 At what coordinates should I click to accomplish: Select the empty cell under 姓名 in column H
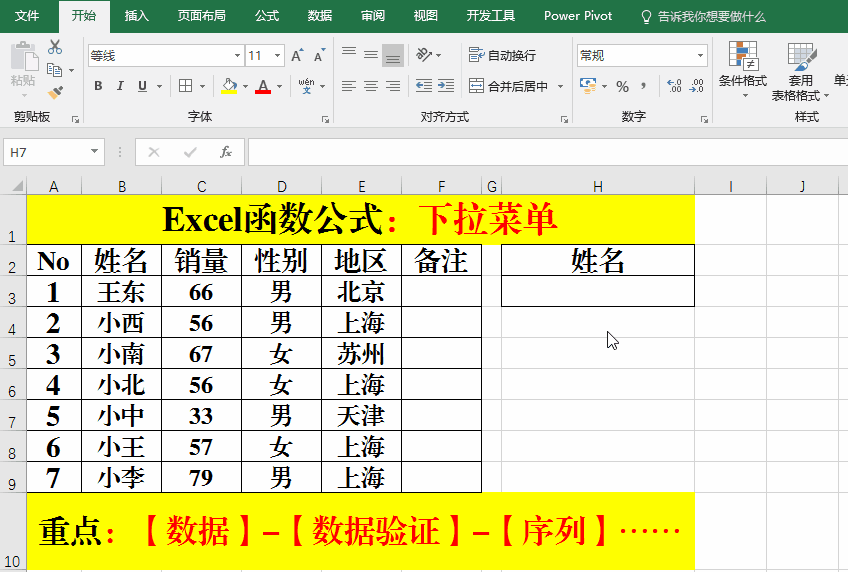pyautogui.click(x=597, y=291)
